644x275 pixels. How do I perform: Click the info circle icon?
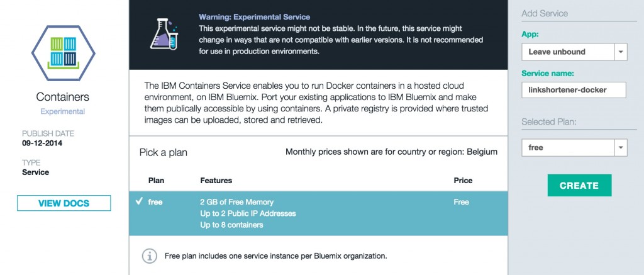click(x=150, y=255)
